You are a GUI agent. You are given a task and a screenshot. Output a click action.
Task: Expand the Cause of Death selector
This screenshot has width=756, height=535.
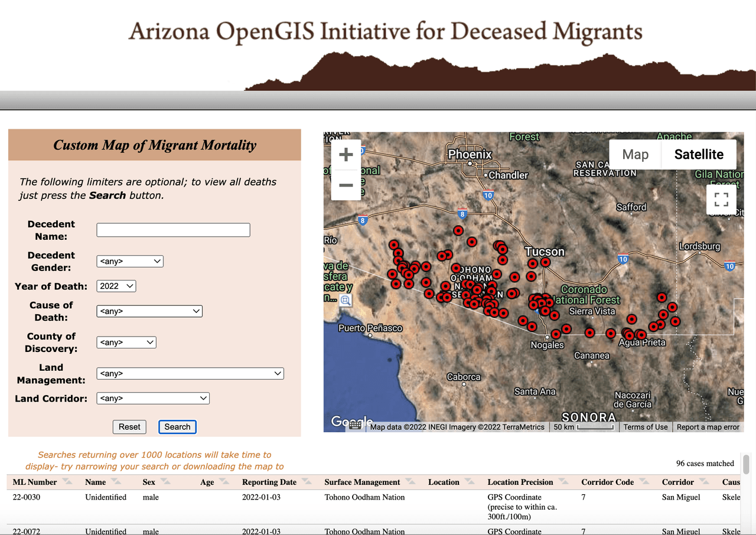pyautogui.click(x=149, y=311)
